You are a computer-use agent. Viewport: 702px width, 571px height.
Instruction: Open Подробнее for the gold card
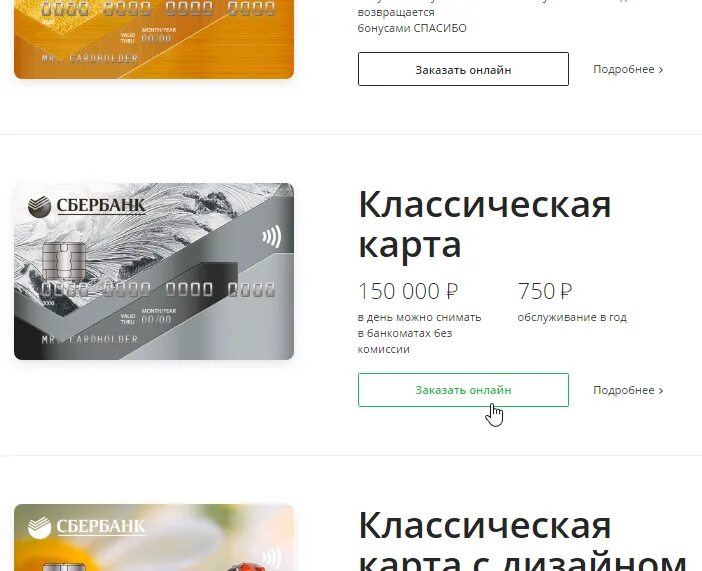628,69
